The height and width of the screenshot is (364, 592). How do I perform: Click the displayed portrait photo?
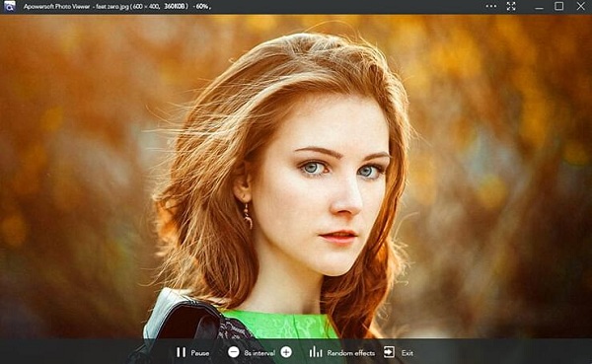tap(296, 177)
